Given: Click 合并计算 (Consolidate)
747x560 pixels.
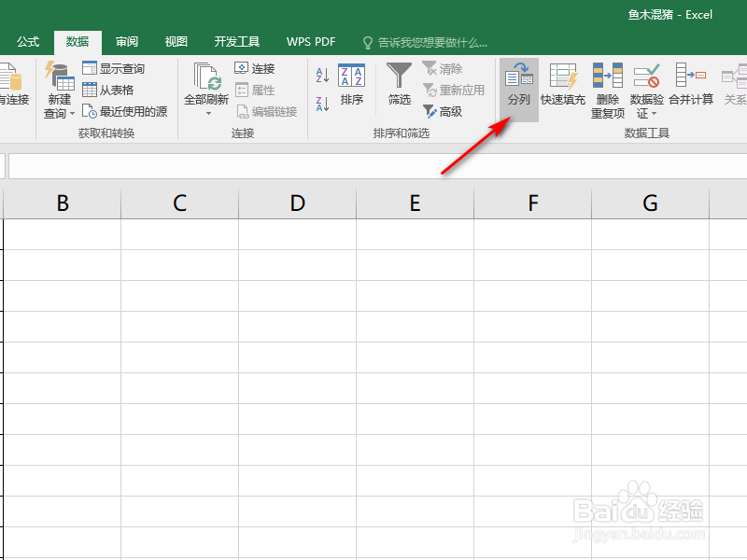Looking at the screenshot, I should coord(691,84).
